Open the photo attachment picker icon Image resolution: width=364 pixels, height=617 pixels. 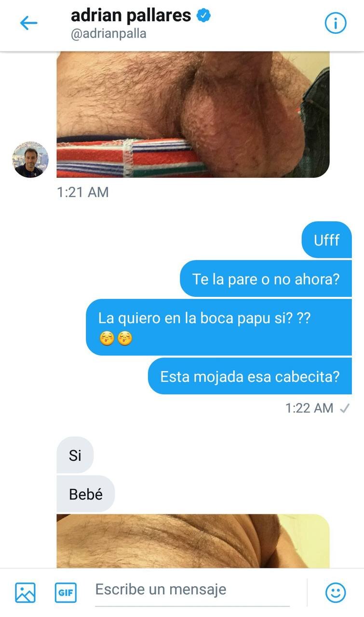pos(25,592)
